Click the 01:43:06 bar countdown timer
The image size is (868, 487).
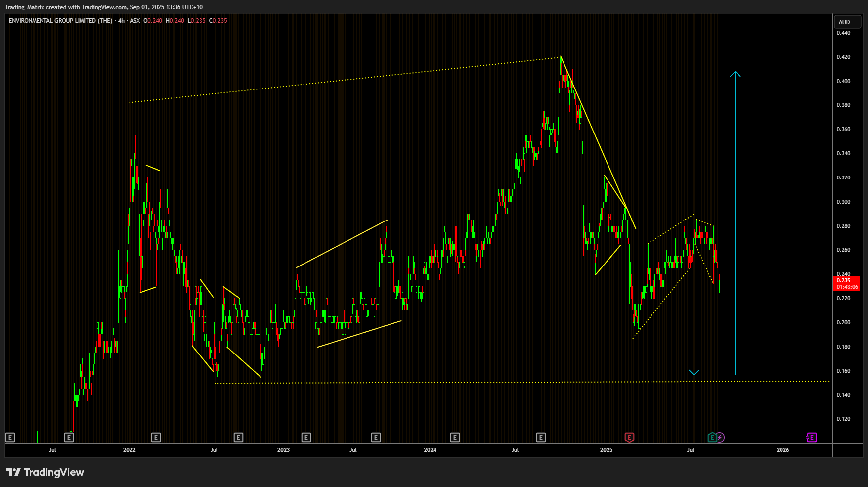point(847,287)
